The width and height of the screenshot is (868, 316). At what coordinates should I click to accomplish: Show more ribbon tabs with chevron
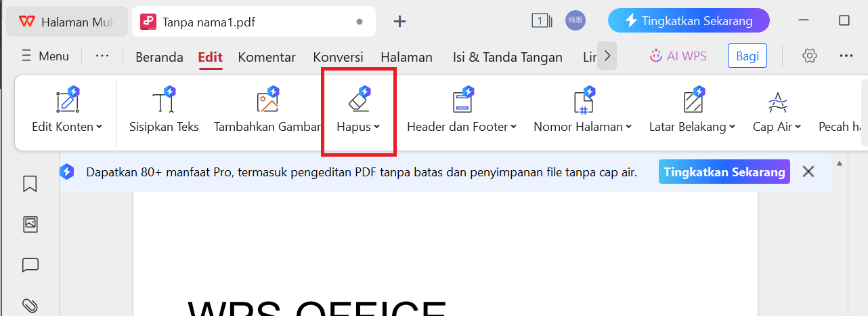click(607, 56)
